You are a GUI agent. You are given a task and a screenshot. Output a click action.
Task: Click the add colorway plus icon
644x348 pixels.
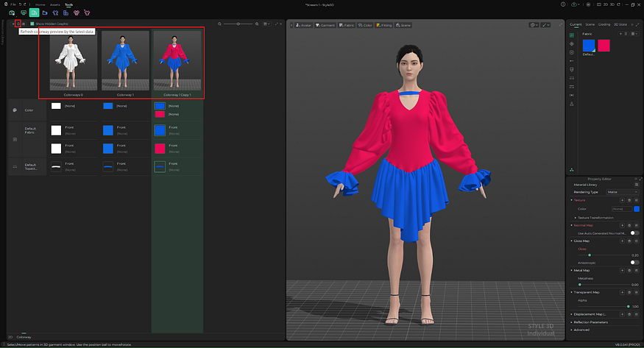pos(11,24)
